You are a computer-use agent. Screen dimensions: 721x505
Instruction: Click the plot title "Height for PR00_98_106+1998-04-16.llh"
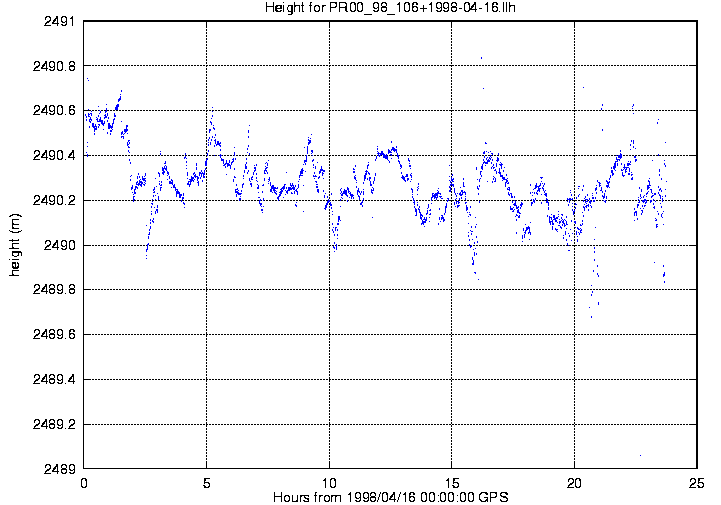pos(390,8)
